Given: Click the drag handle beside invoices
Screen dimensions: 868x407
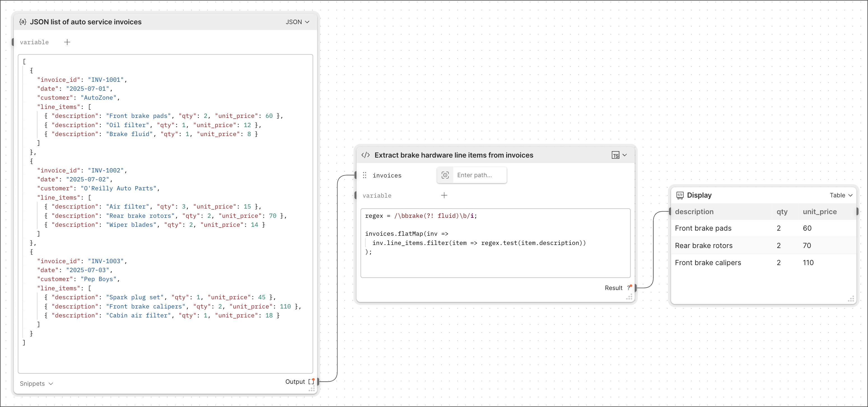Looking at the screenshot, I should (364, 175).
